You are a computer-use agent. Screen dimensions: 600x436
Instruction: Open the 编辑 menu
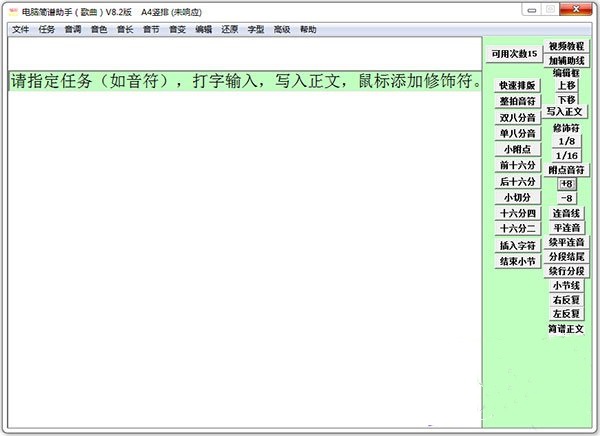pyautogui.click(x=203, y=29)
